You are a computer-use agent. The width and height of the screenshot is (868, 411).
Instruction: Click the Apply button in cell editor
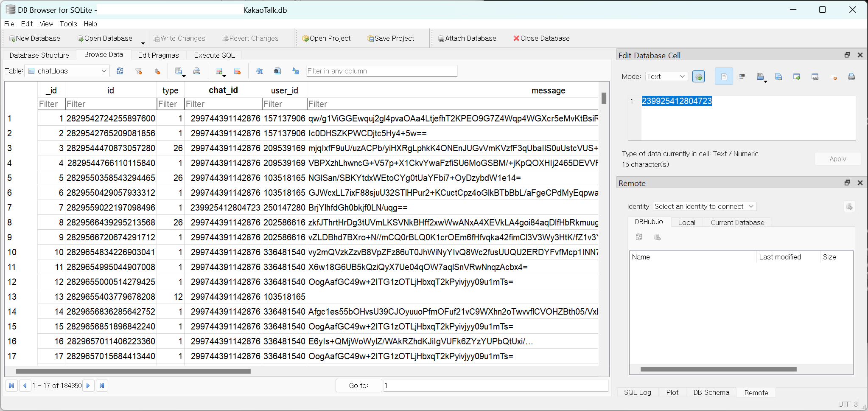coord(837,159)
